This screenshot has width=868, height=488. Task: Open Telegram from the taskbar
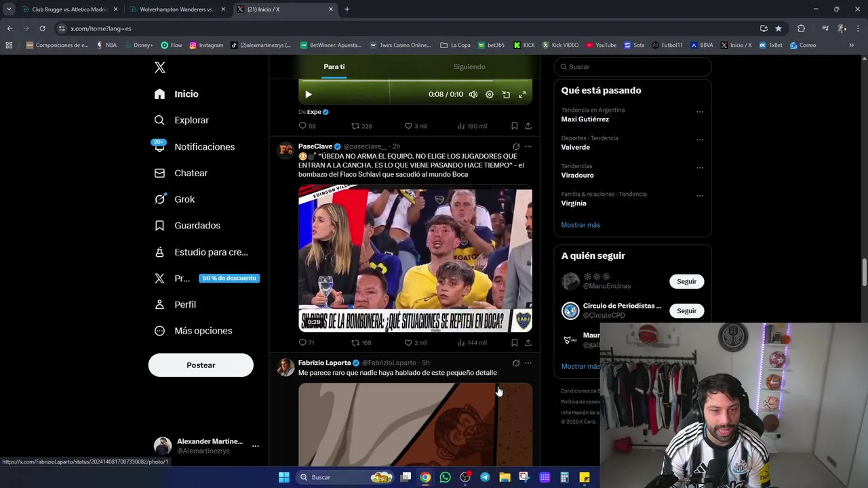[485, 477]
